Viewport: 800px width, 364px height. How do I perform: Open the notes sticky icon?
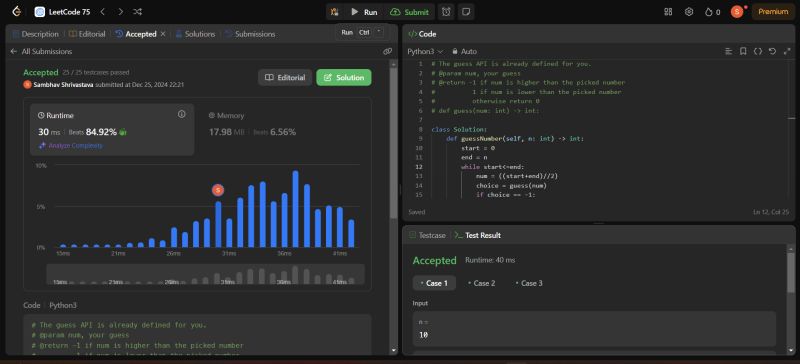pos(465,12)
